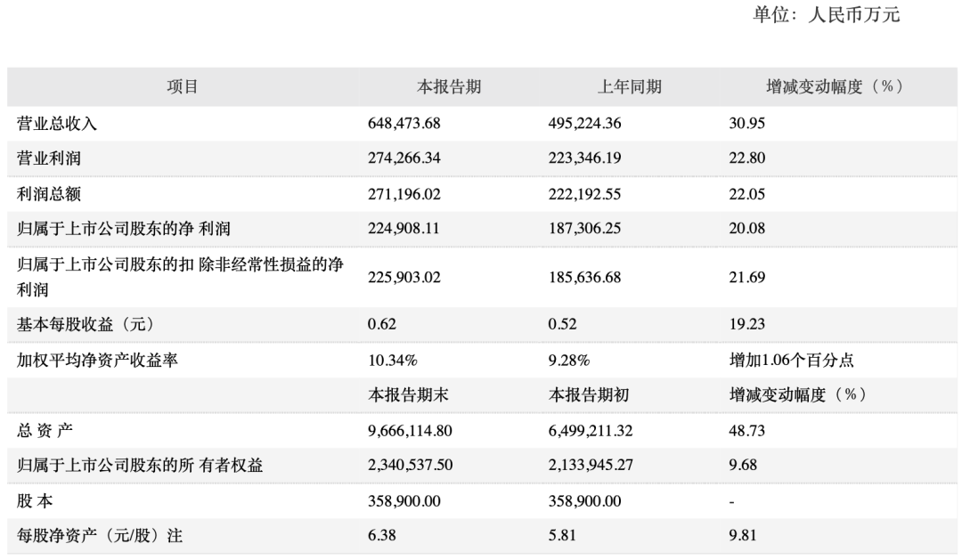
Task: Click the 20.08 percentage cell
Action: tap(746, 229)
